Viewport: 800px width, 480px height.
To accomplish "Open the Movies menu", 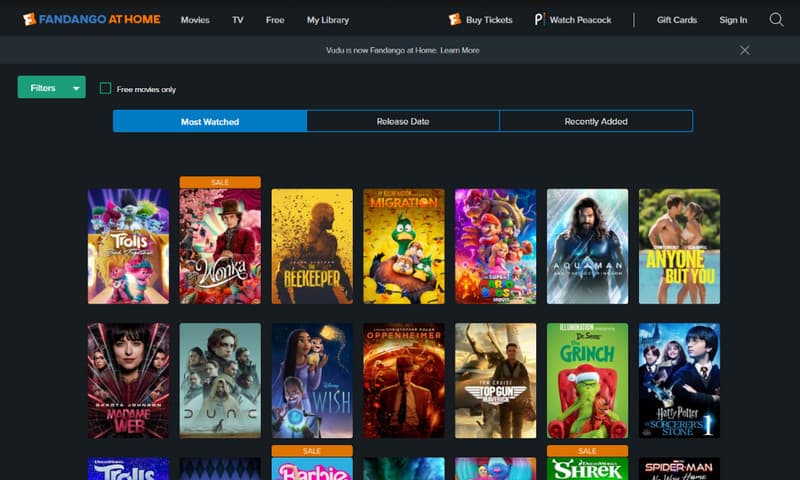I will point(195,20).
